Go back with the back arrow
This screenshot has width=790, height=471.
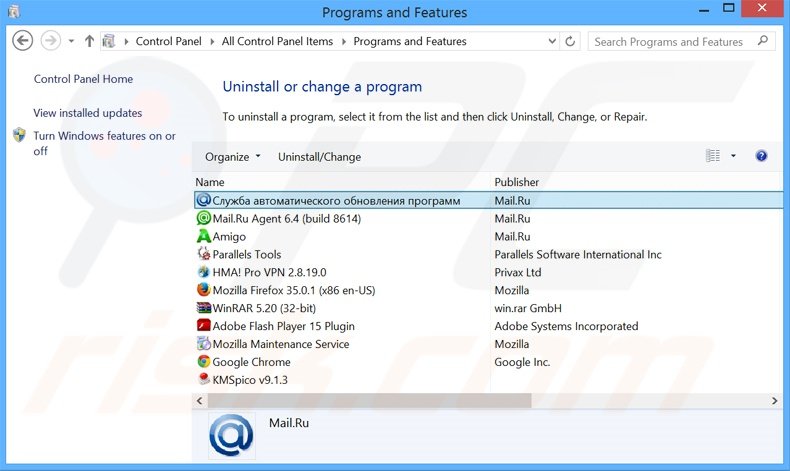pos(23,41)
